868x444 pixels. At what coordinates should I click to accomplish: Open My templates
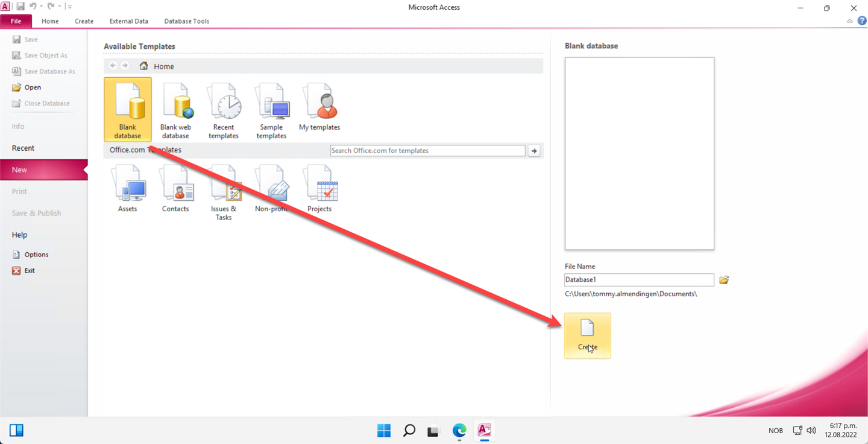coord(319,107)
